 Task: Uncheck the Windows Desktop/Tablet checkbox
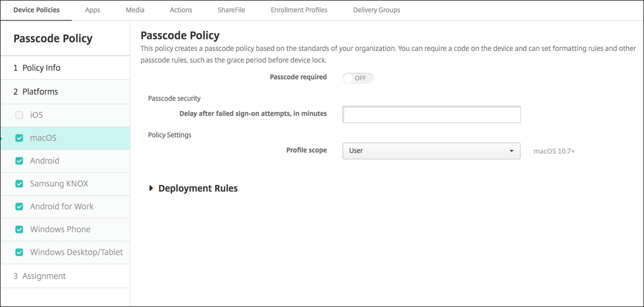19,252
